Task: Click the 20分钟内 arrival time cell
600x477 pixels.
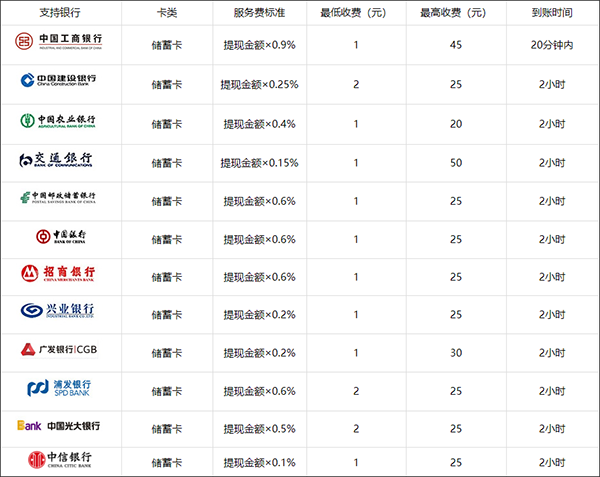Action: point(552,45)
